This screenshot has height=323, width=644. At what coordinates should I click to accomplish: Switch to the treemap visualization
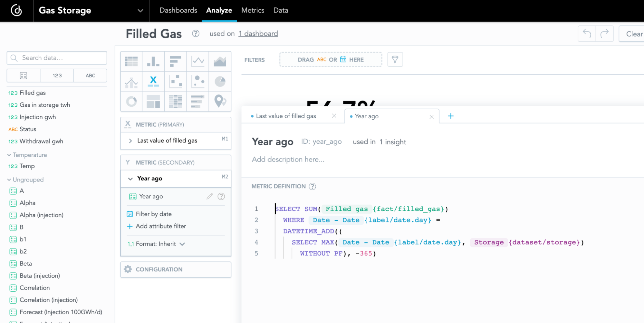pyautogui.click(x=153, y=102)
